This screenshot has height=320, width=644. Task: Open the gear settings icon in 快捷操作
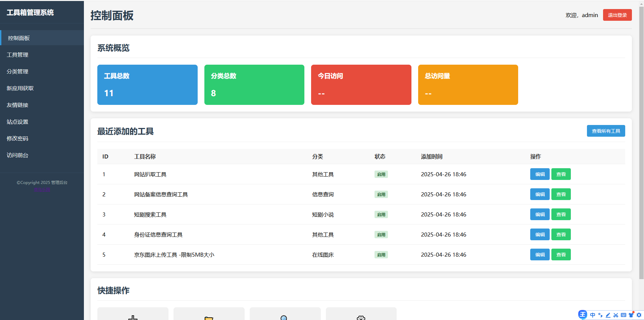[x=361, y=318]
